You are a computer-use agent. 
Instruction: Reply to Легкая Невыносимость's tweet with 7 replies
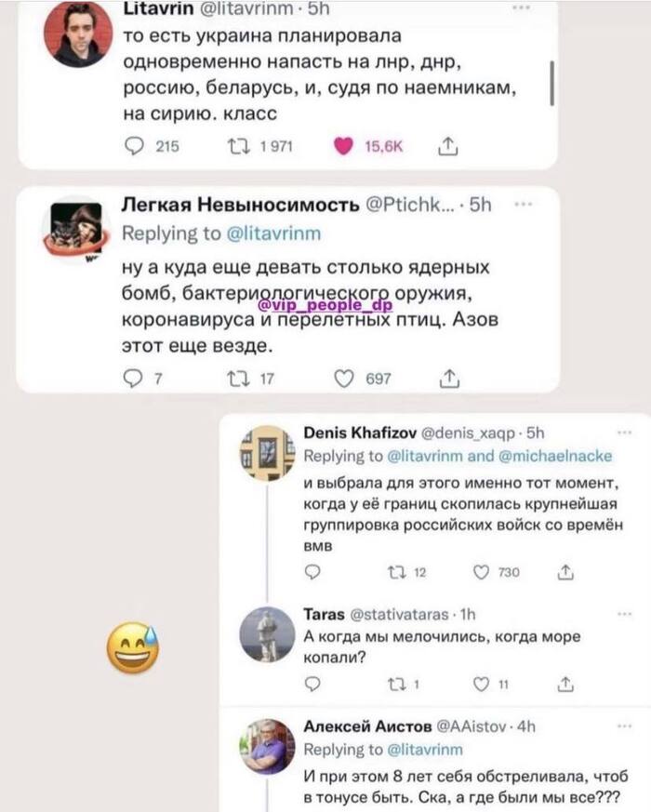coord(133,378)
